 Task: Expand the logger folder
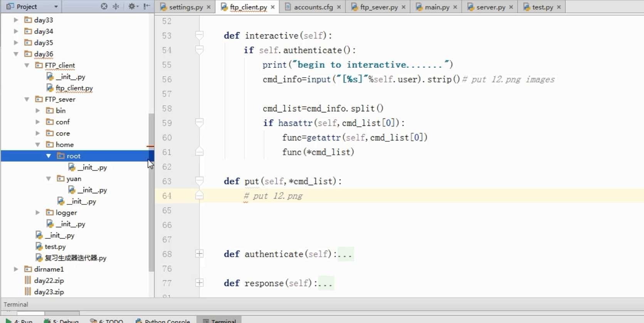(37, 213)
